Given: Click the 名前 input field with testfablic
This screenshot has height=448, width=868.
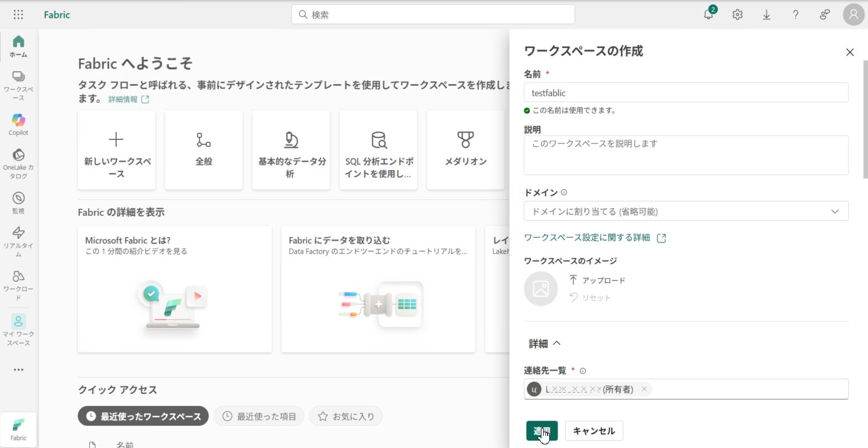Looking at the screenshot, I should (x=685, y=93).
